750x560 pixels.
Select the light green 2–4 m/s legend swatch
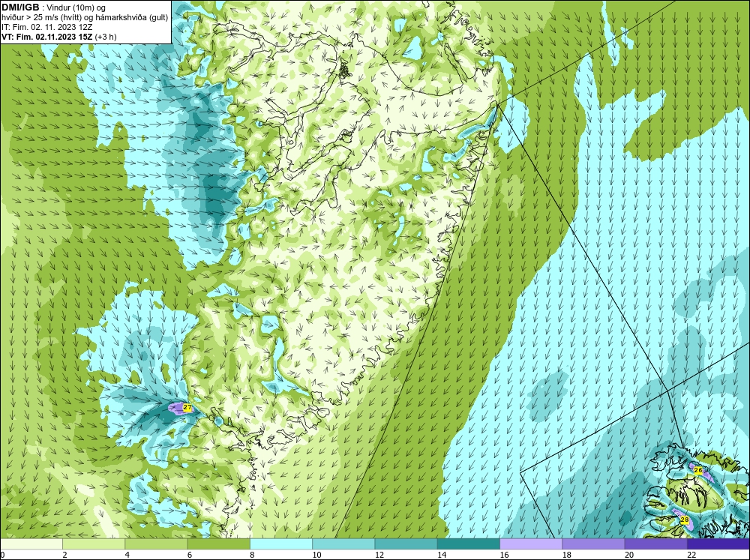click(x=94, y=544)
